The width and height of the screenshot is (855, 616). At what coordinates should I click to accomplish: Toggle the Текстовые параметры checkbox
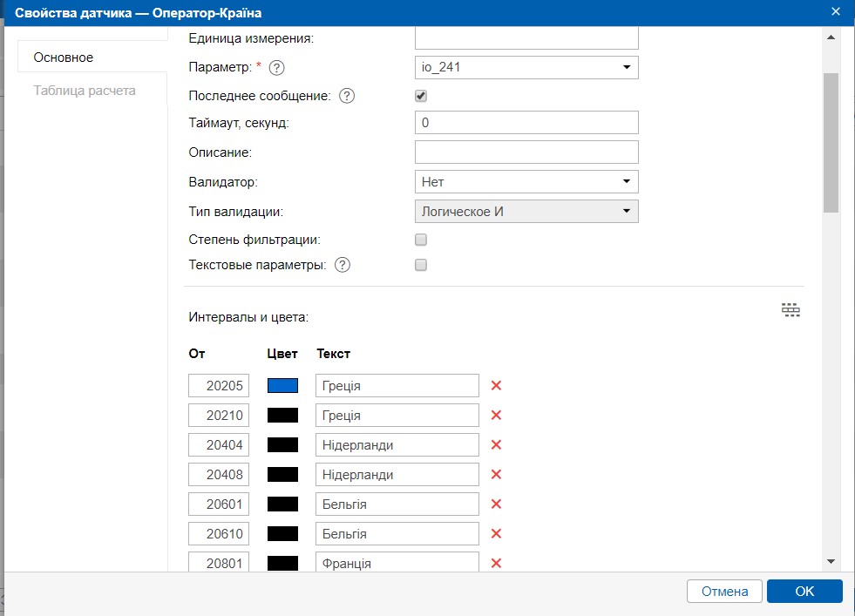pyautogui.click(x=421, y=265)
